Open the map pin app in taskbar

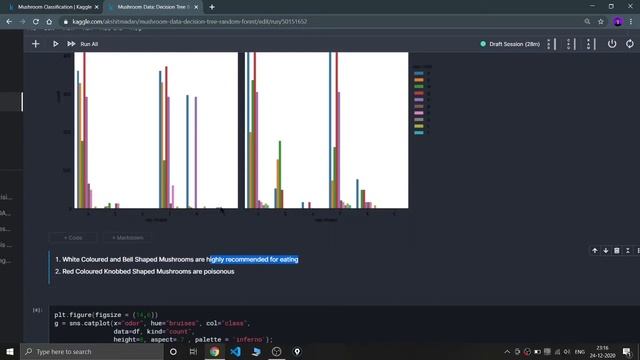(x=297, y=351)
